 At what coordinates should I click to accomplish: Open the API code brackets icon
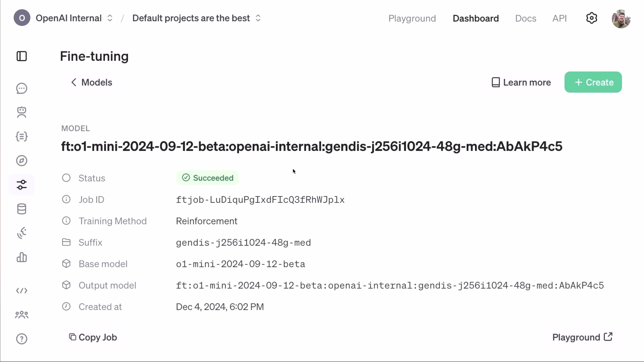pos(22,291)
